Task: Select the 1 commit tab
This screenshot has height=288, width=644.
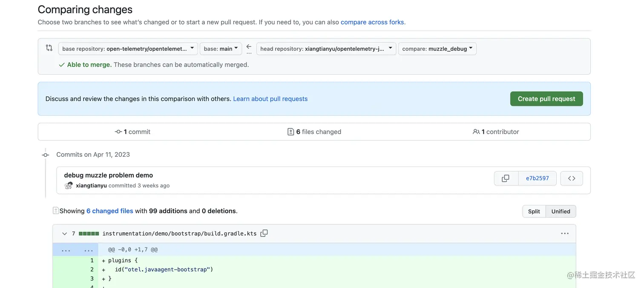Action: tap(133, 132)
